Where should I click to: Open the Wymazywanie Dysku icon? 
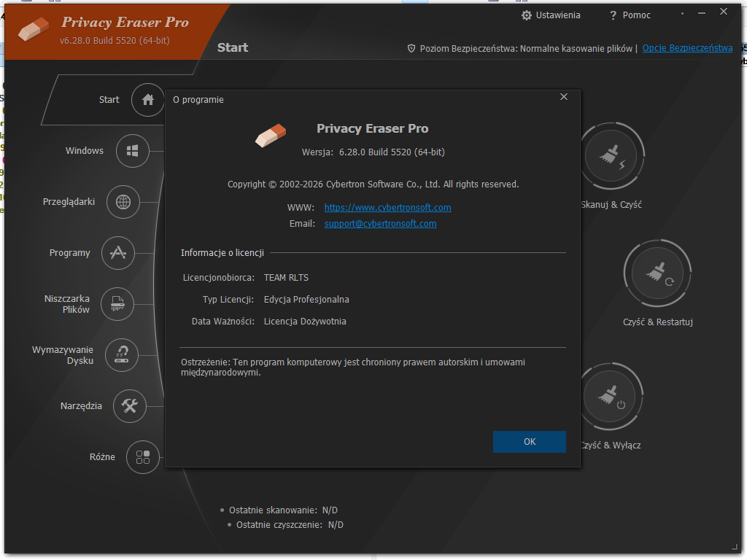[x=122, y=355]
